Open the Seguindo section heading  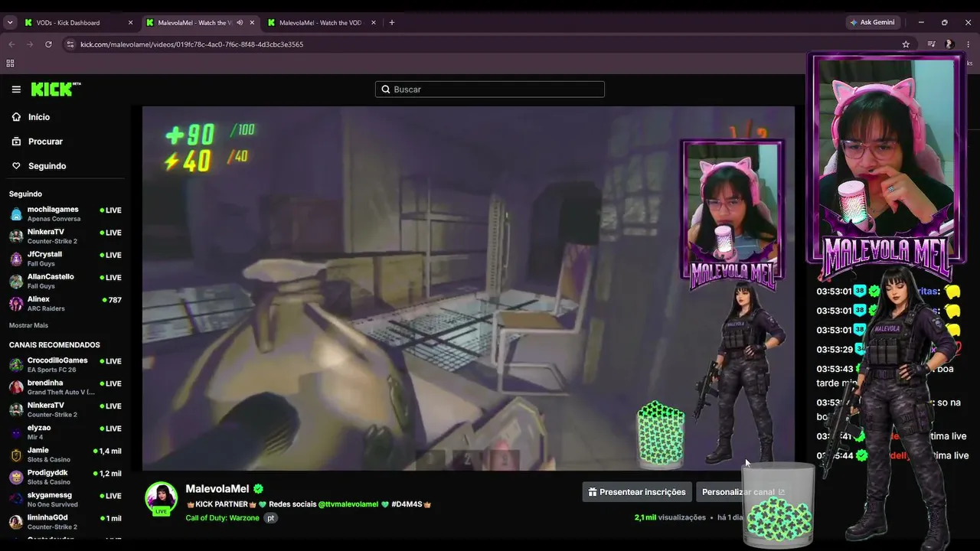[x=25, y=194]
